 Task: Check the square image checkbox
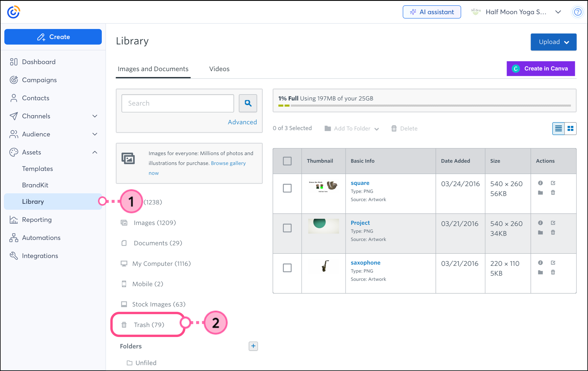pyautogui.click(x=287, y=188)
